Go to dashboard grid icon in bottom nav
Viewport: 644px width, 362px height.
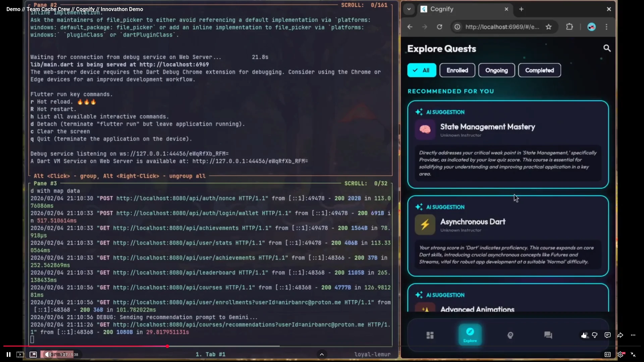pyautogui.click(x=430, y=335)
